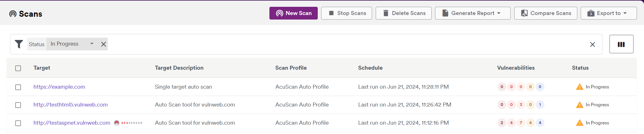
Task: Check the testhtml5.vulnweb.com scan row
Action: pyautogui.click(x=18, y=105)
